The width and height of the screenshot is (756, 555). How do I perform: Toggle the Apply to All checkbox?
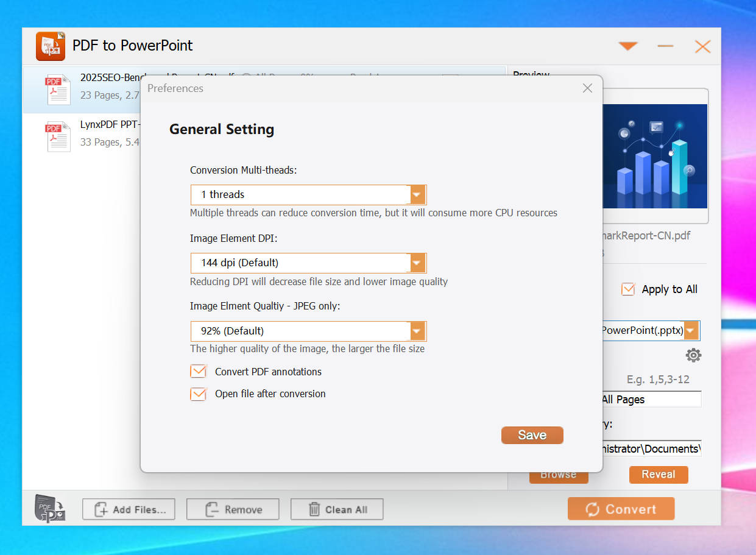click(x=628, y=289)
